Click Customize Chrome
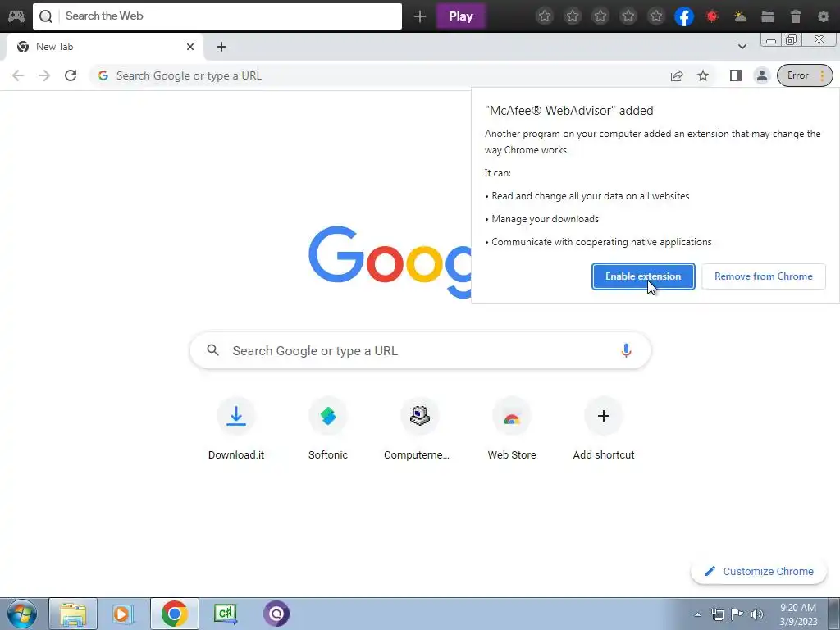 point(759,571)
